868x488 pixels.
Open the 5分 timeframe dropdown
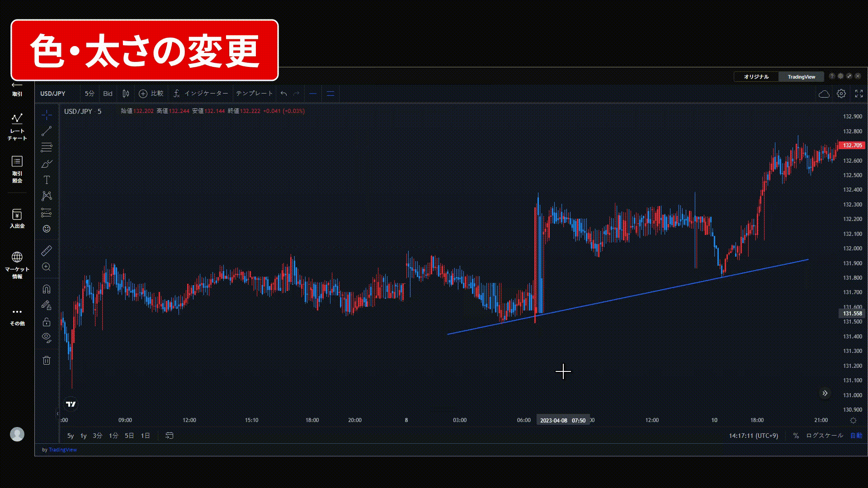pyautogui.click(x=90, y=94)
